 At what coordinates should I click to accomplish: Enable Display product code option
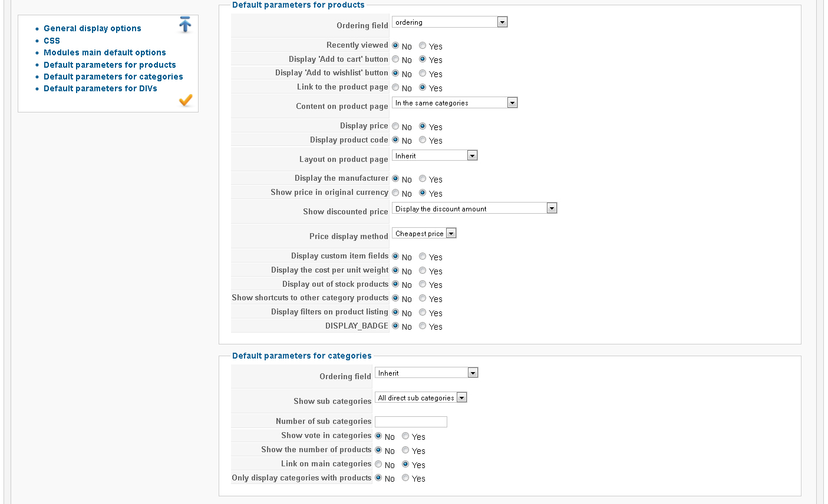pyautogui.click(x=423, y=140)
